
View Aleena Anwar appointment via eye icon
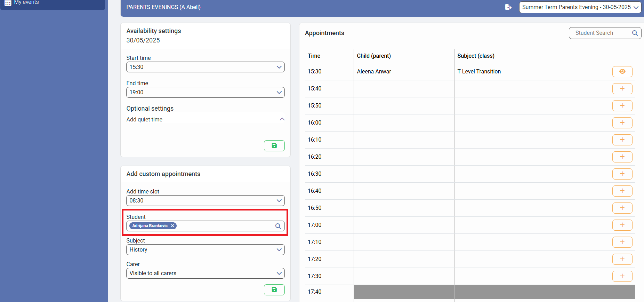tap(622, 72)
